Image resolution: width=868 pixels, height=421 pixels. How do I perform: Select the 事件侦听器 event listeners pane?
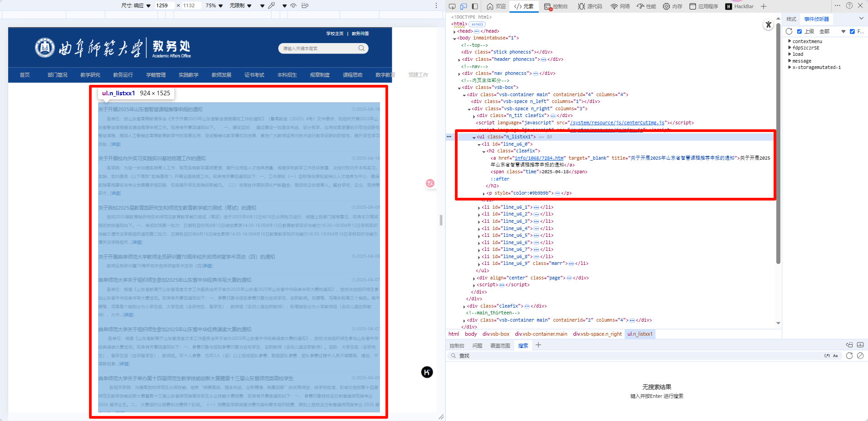tap(817, 19)
